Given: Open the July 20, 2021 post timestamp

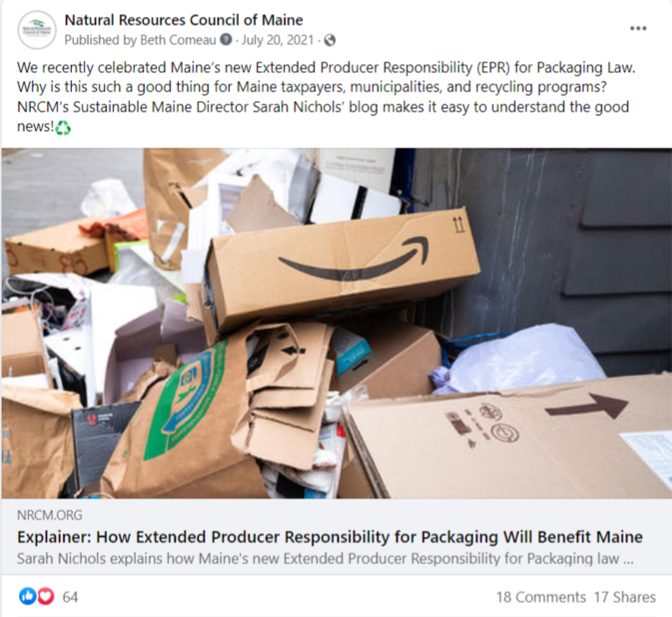Looking at the screenshot, I should (278, 39).
